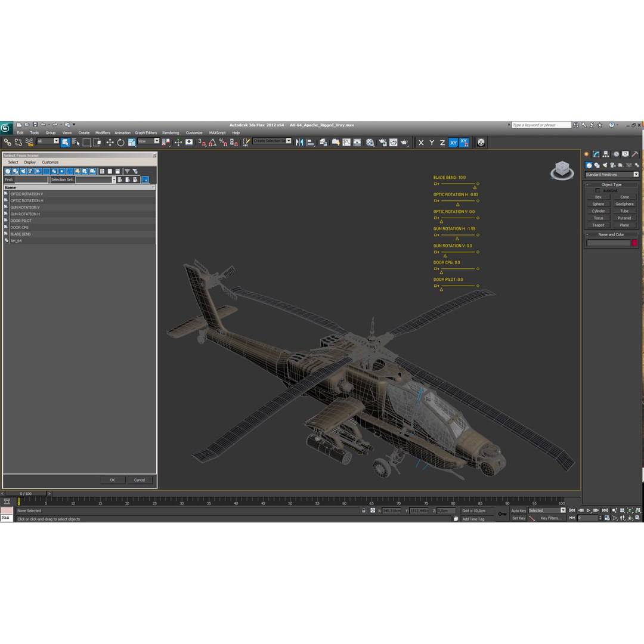Open the selection filter All dropdown

pos(48,141)
